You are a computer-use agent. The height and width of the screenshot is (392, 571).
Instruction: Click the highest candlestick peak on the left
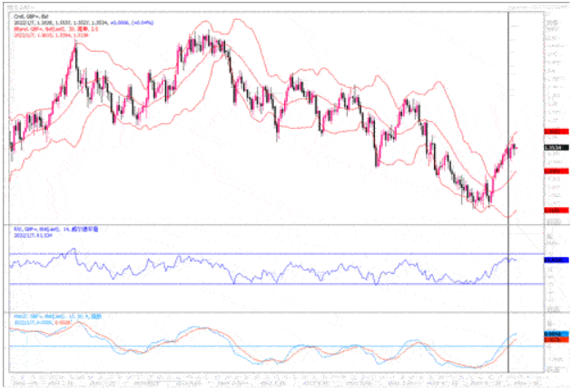pos(74,45)
